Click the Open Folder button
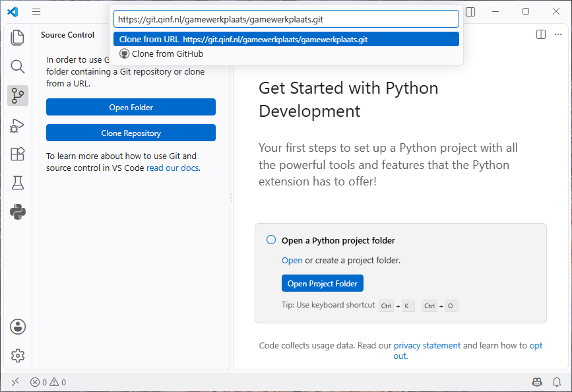Image resolution: width=572 pixels, height=392 pixels. pyautogui.click(x=131, y=108)
